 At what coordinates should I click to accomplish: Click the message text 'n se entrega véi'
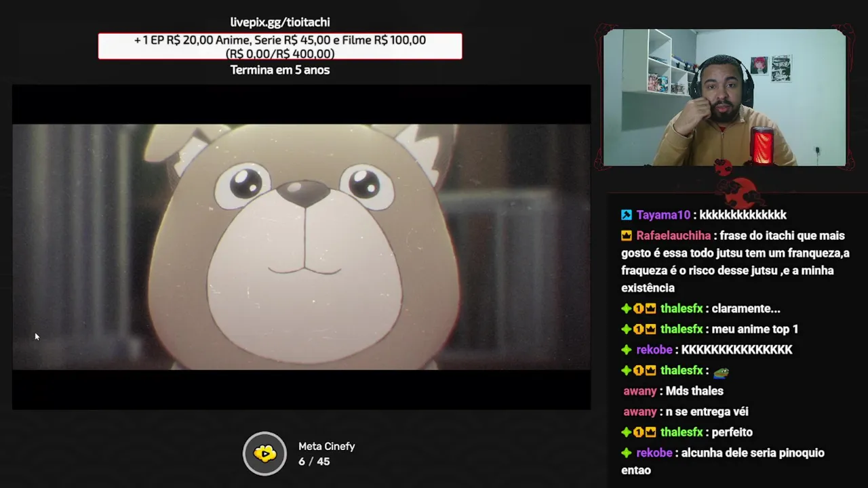coord(707,411)
